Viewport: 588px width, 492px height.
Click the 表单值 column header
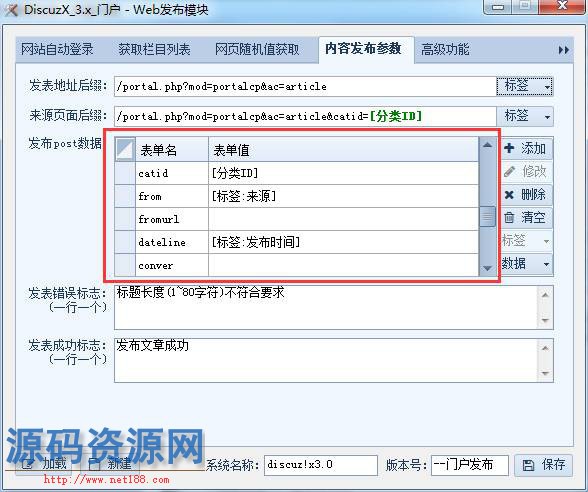click(344, 150)
